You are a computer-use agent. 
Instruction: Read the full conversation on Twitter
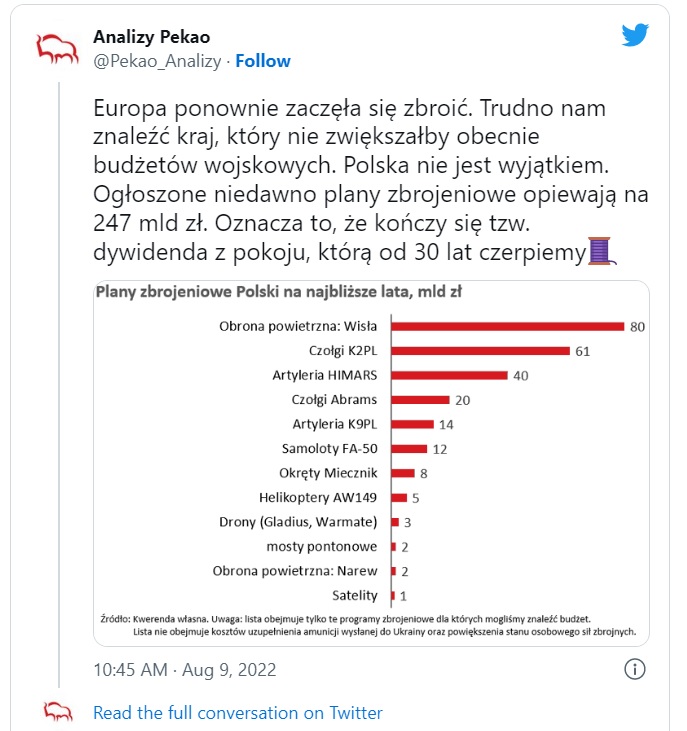[x=238, y=713]
